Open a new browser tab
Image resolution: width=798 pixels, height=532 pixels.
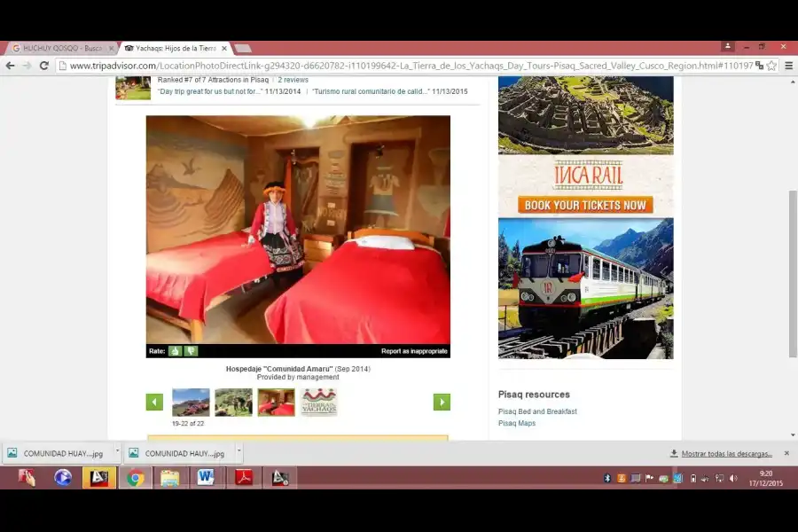(x=243, y=49)
